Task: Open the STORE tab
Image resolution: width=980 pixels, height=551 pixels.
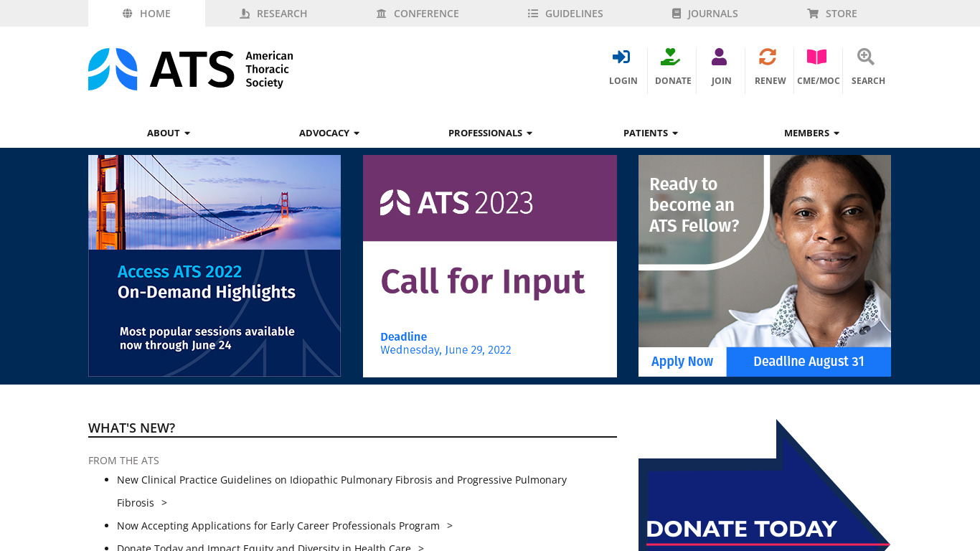Action: point(832,14)
